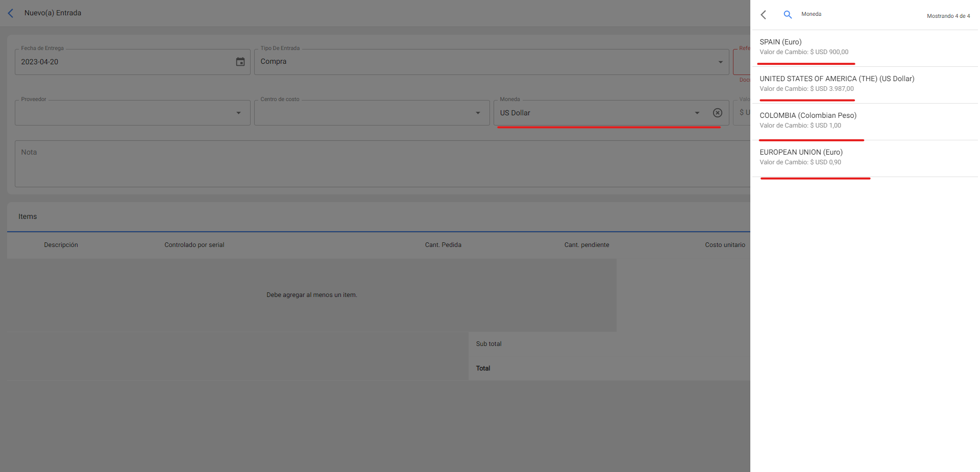Click the back arrow beside Nuevo(a) Entrada
This screenshot has height=472, width=980.
(x=11, y=13)
